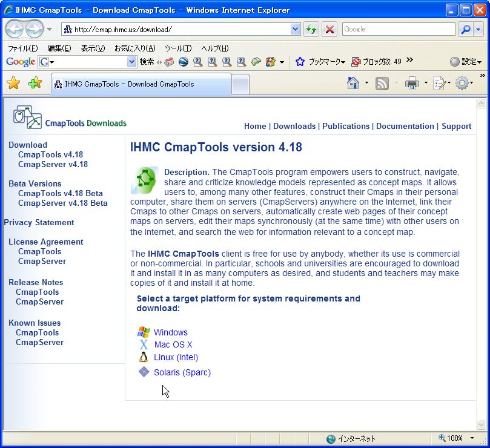490x448 pixels.
Task: Open the 表示(V) menu
Action: tap(93, 48)
